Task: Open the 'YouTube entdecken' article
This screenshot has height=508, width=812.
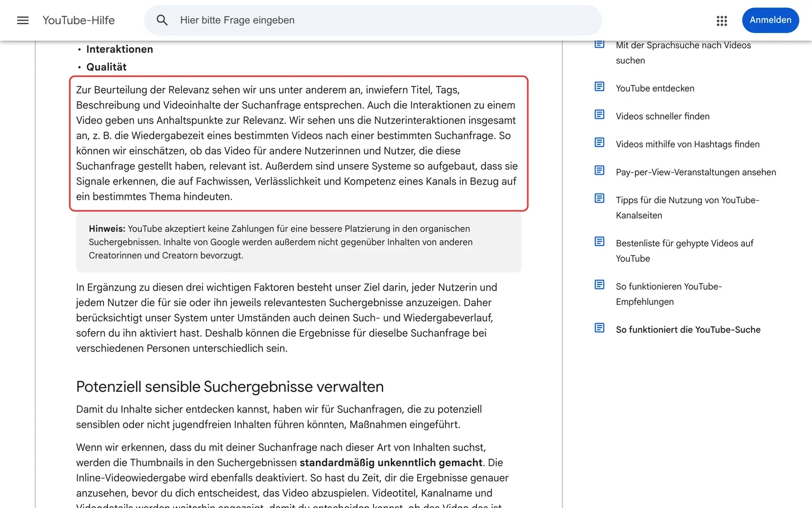Action: 655,88
